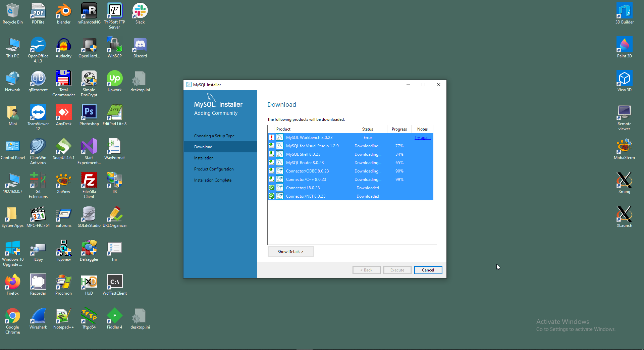Screen dimensions: 644x350
Task: Cancel the MySQL installation
Action: pos(428,270)
